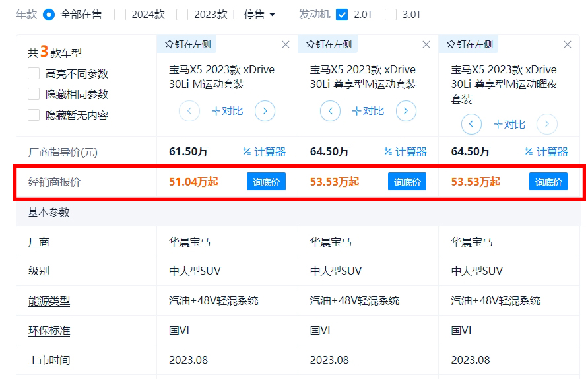The image size is (588, 379).
Task: Uncheck the 2.0T engine filter
Action: (x=342, y=15)
